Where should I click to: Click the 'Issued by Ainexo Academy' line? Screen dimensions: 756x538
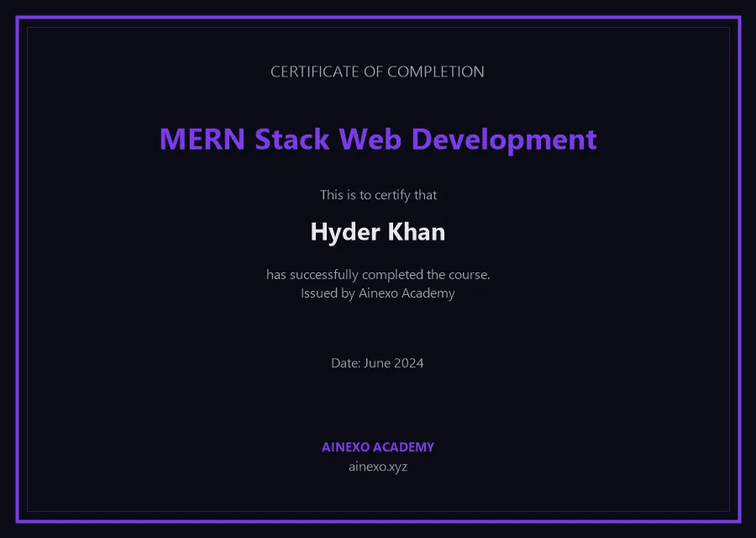[x=377, y=293]
